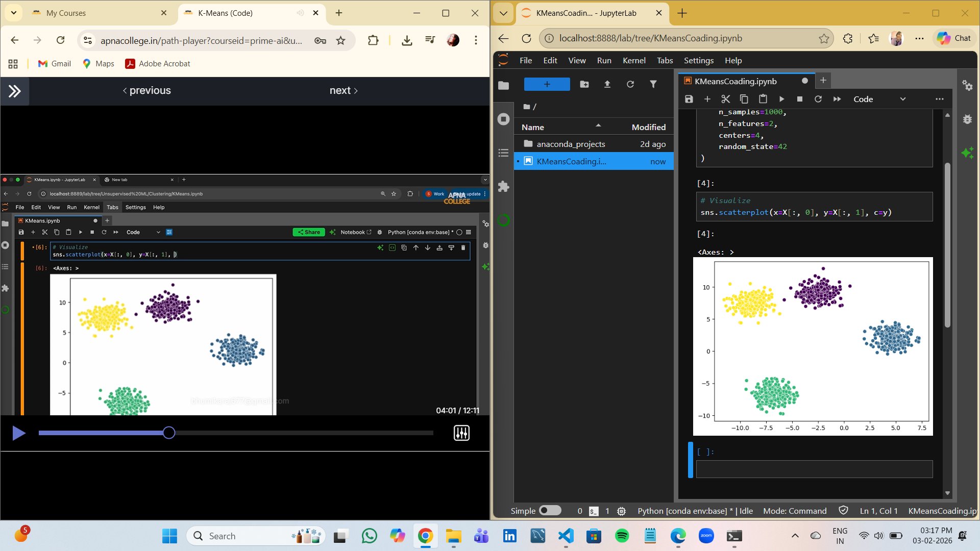Open the cell type Code dropdown
Screen dimensions: 980x551
879,99
